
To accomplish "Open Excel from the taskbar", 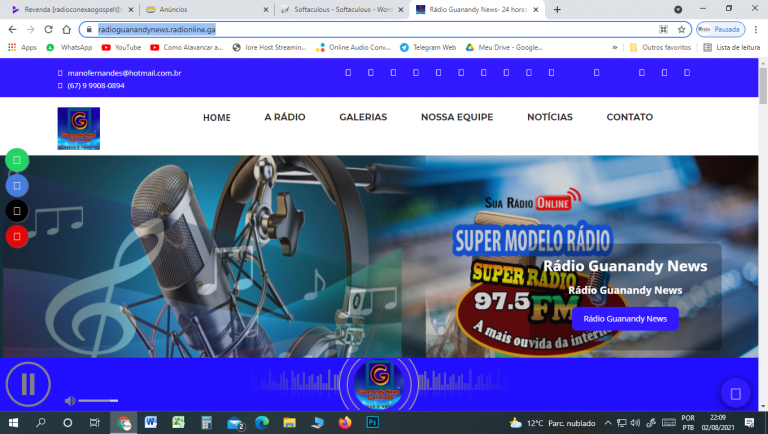I will [x=178, y=423].
